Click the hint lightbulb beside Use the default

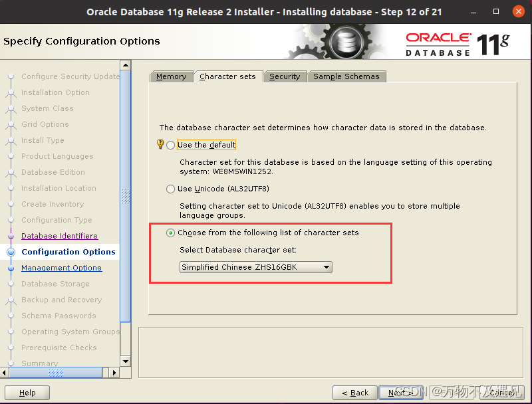coord(160,144)
